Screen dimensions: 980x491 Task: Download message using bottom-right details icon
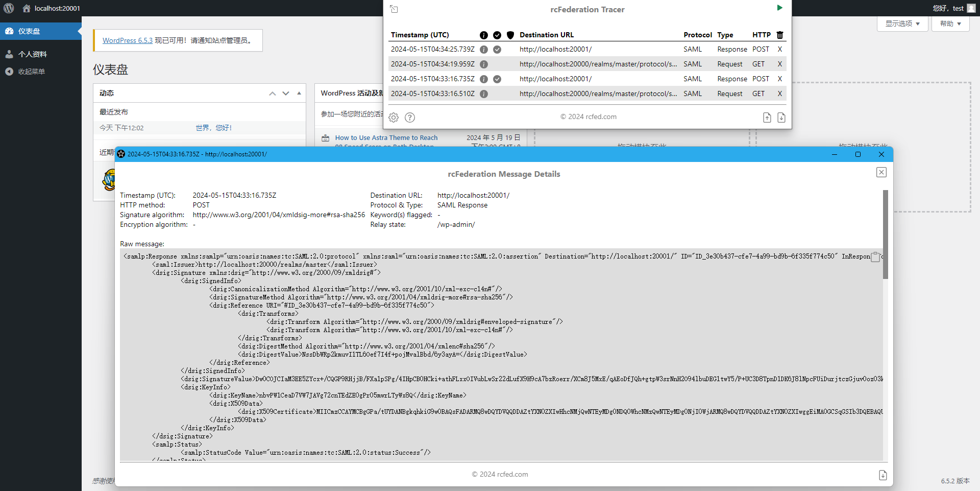coord(883,475)
